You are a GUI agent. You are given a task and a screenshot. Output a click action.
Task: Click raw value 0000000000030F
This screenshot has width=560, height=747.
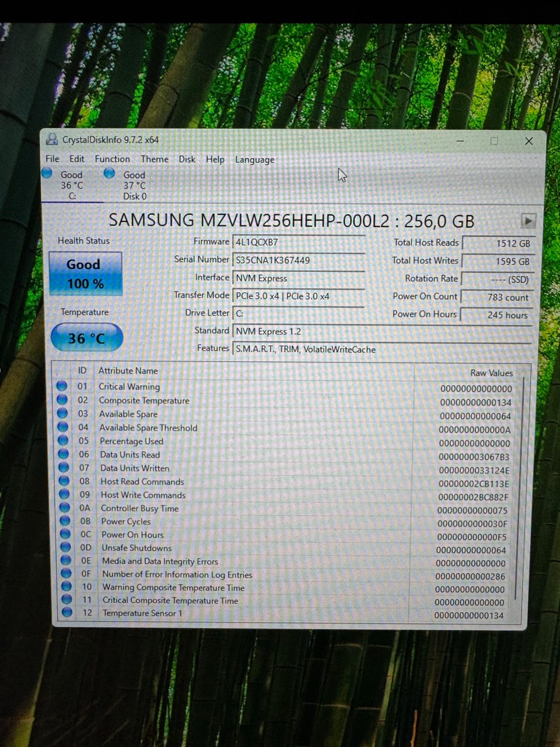pyautogui.click(x=472, y=524)
